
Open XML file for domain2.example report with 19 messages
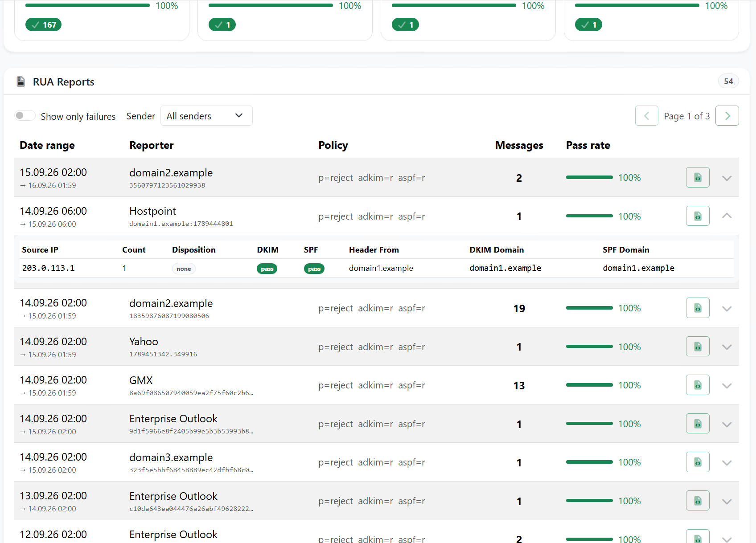698,308
